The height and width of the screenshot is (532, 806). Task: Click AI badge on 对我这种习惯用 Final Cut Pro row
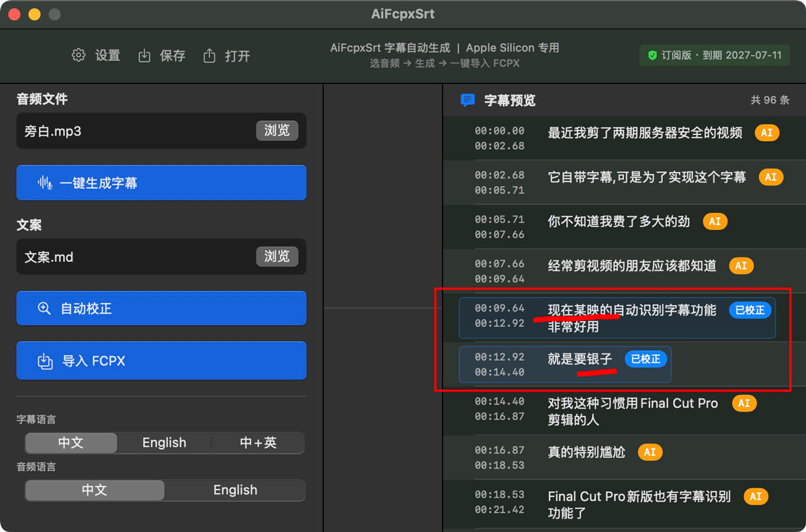coord(744,403)
